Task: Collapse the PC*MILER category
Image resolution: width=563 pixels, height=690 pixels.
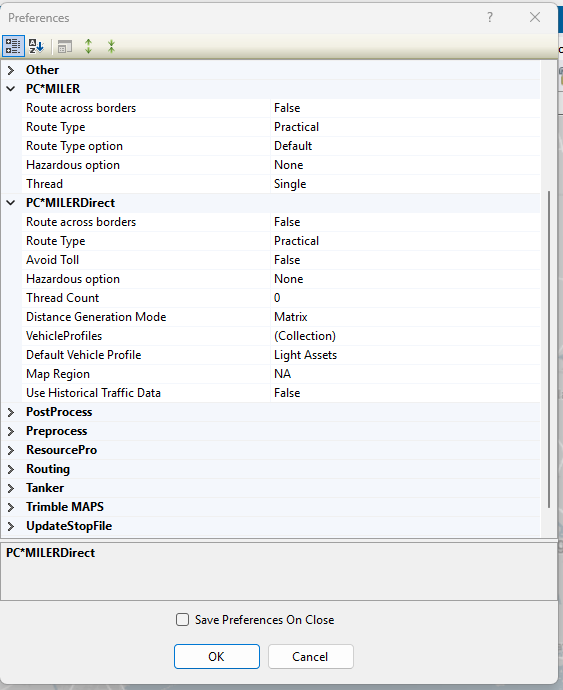Action: [x=11, y=89]
